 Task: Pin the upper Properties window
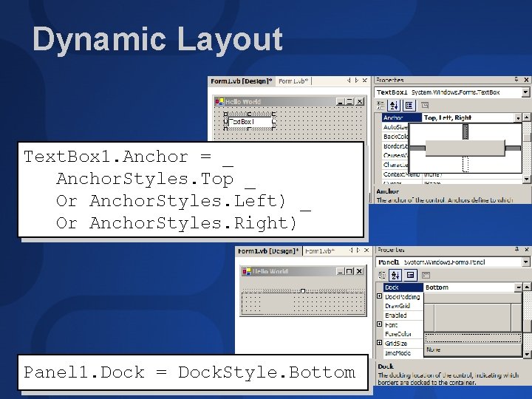[x=516, y=80]
